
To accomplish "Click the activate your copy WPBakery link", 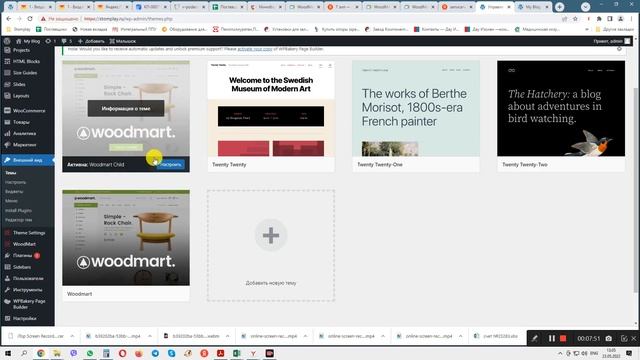I will (x=255, y=49).
